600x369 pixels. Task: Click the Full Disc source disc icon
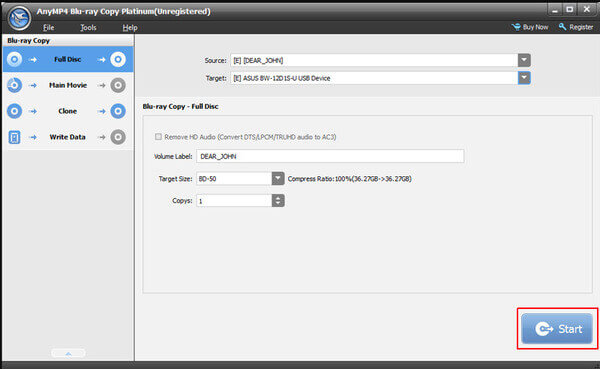(x=15, y=59)
